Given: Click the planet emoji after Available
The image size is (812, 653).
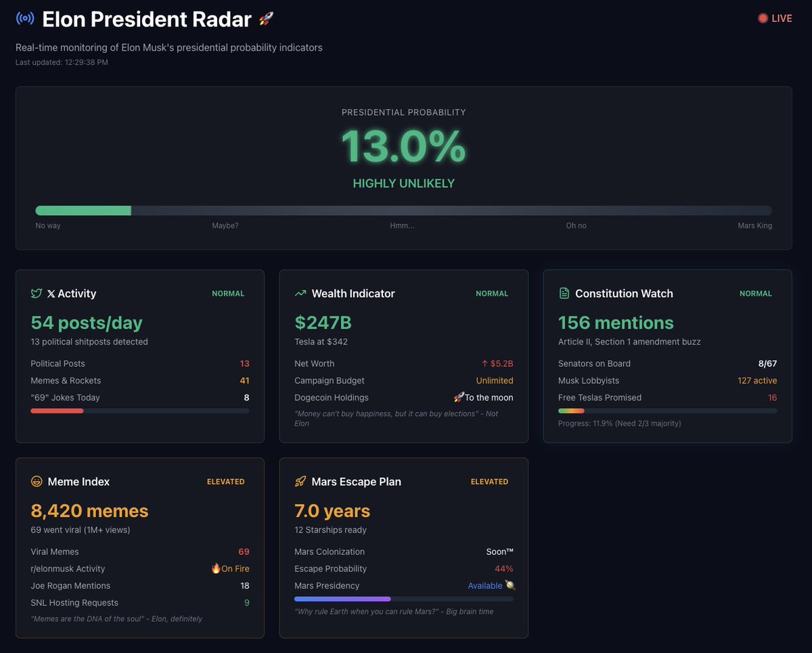Looking at the screenshot, I should tap(510, 585).
